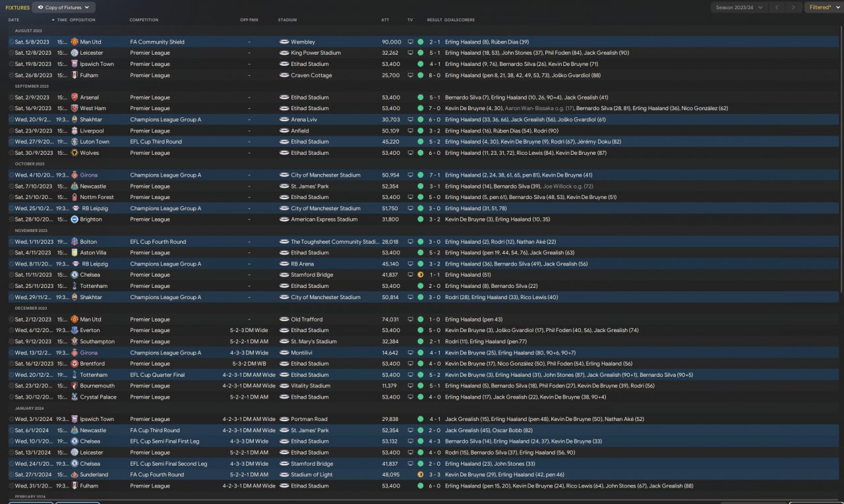The width and height of the screenshot is (844, 504).
Task: Click the stadium icon beside Wembley
Action: (x=284, y=42)
